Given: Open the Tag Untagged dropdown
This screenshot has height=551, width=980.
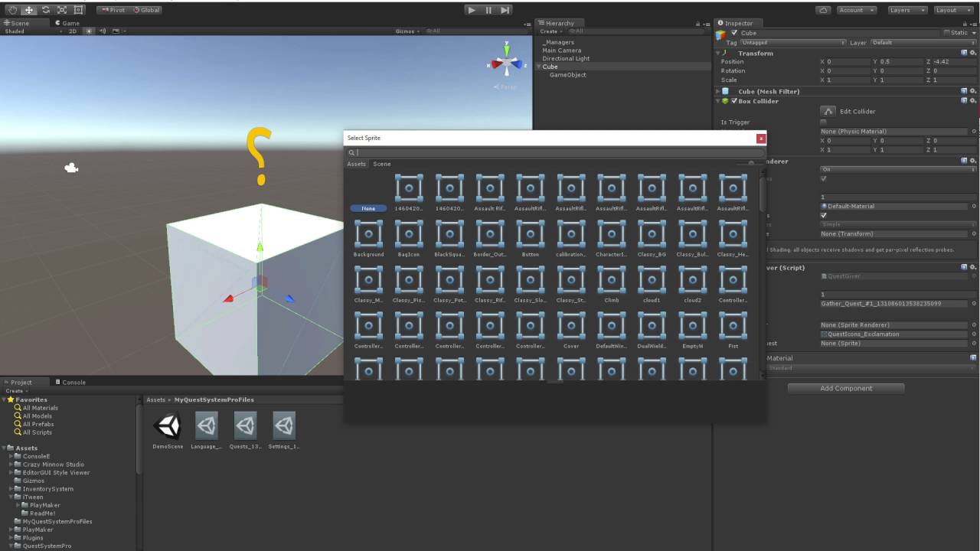Looking at the screenshot, I should pos(793,43).
